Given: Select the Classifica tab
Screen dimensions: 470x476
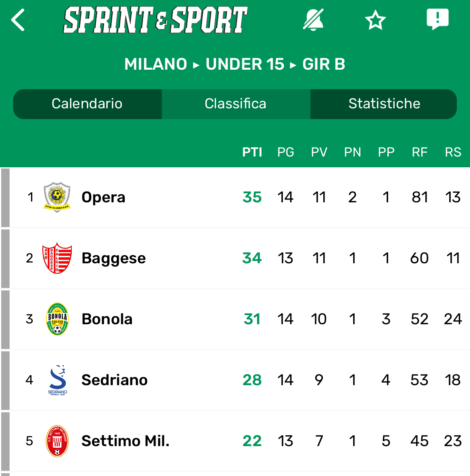Looking at the screenshot, I should coord(236,104).
